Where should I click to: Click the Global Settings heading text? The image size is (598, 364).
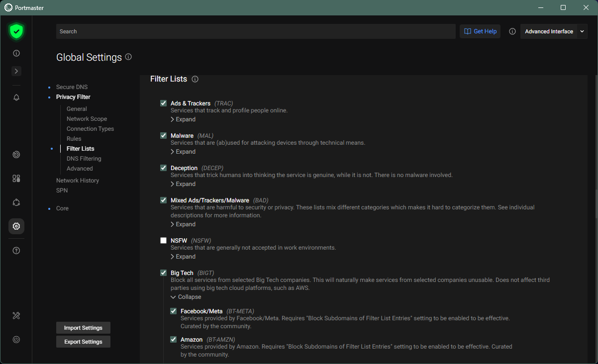point(89,57)
